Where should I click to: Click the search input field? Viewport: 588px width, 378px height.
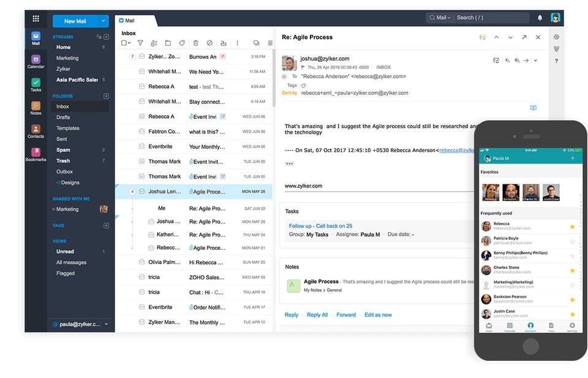(x=491, y=18)
